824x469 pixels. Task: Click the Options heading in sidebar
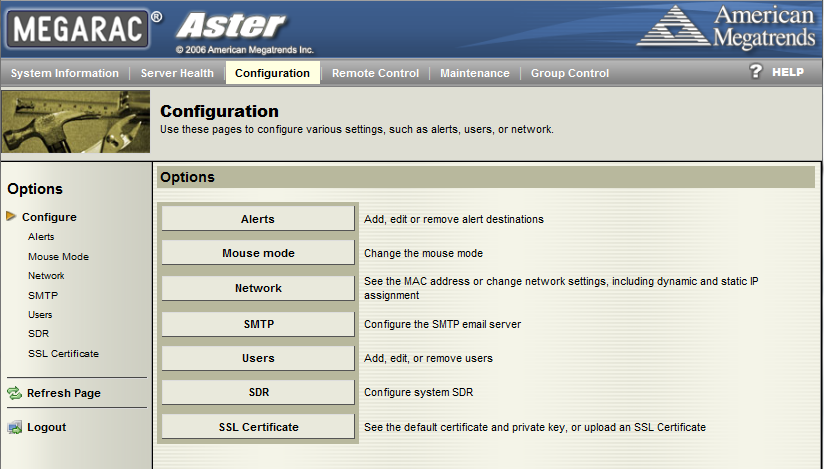point(35,189)
